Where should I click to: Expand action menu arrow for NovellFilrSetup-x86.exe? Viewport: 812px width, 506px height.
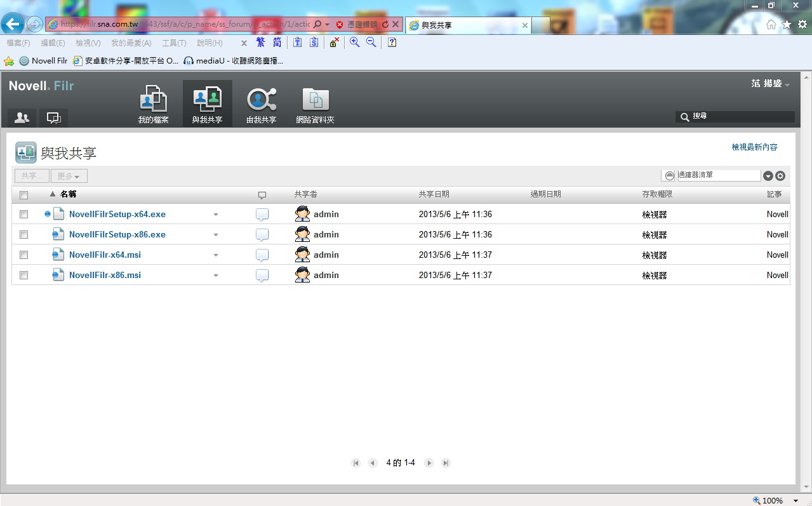pos(216,235)
